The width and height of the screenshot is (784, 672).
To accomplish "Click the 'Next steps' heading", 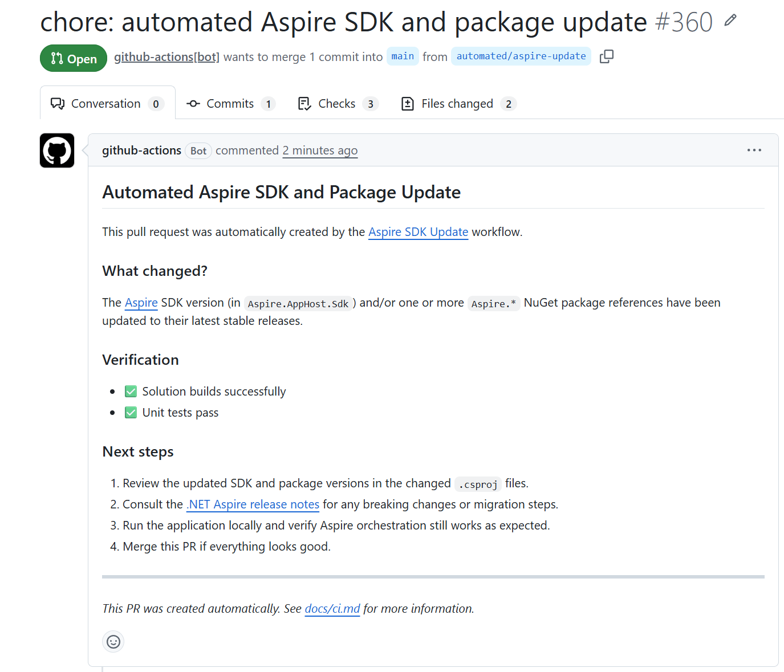I will [138, 451].
